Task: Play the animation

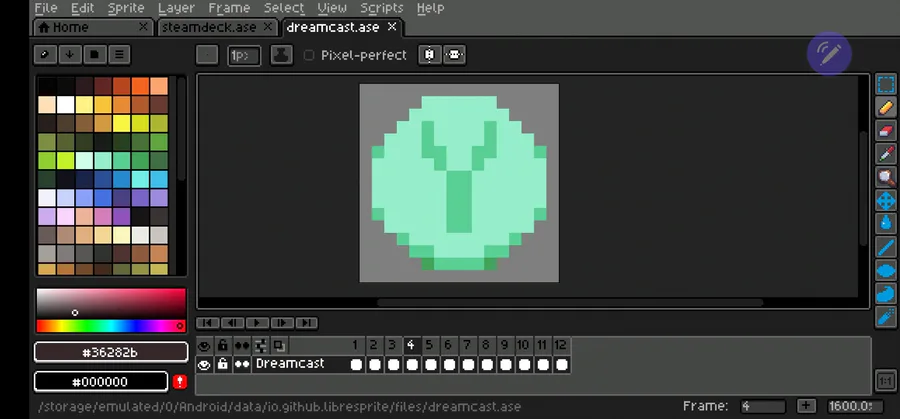Action: [x=257, y=323]
